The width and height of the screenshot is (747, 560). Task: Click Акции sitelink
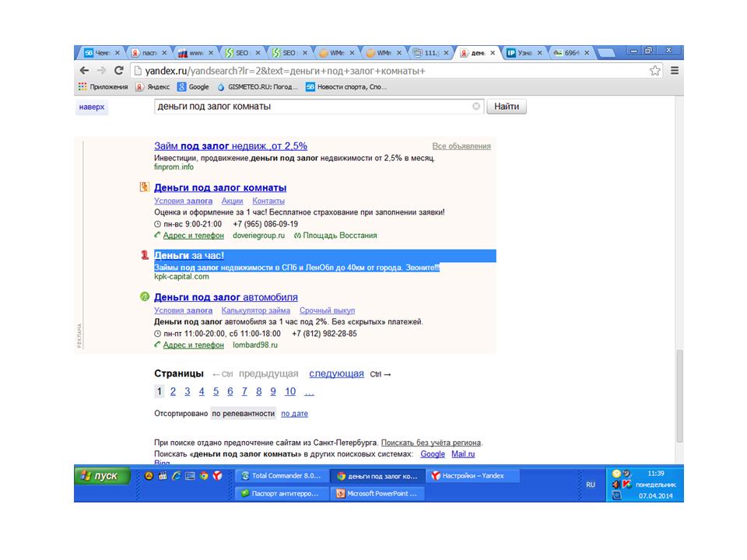(x=232, y=201)
